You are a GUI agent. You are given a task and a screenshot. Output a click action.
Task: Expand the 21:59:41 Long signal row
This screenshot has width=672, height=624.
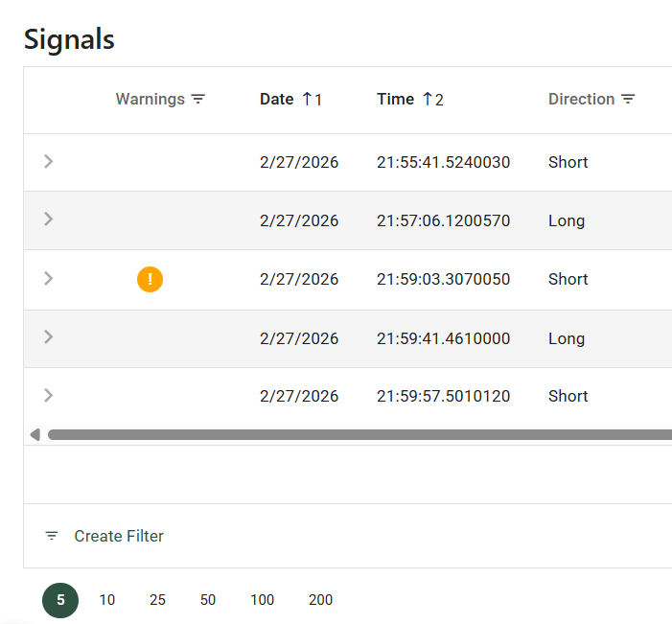coord(49,336)
